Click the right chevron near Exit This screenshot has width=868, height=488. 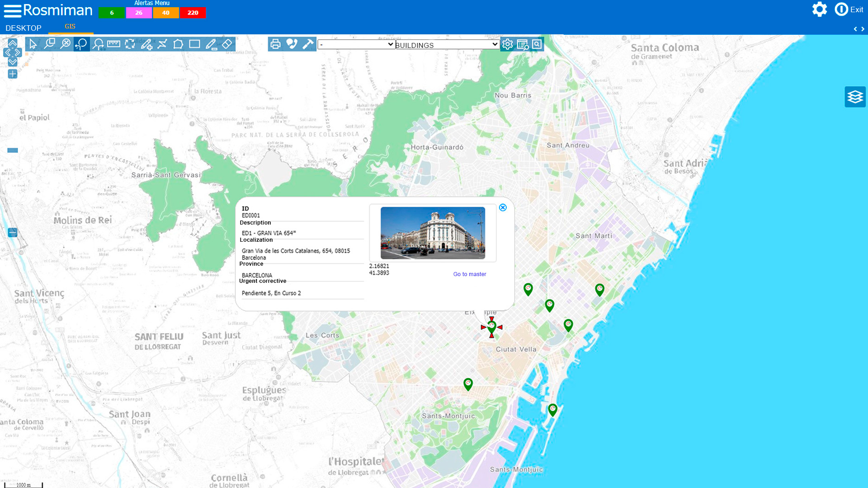coord(863,28)
